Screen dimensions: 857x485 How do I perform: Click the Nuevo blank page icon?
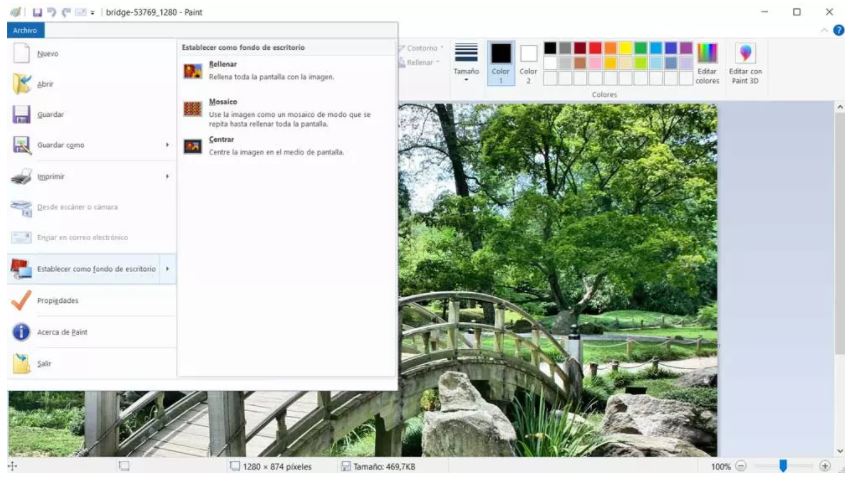pos(21,54)
